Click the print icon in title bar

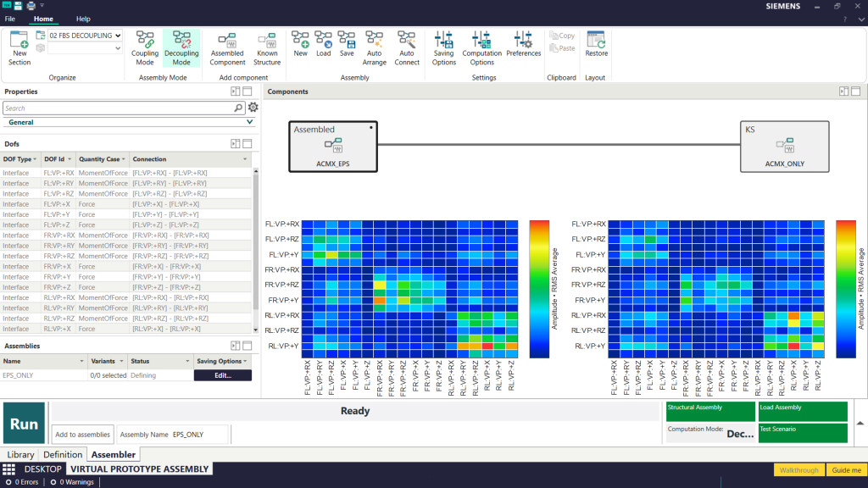click(31, 6)
